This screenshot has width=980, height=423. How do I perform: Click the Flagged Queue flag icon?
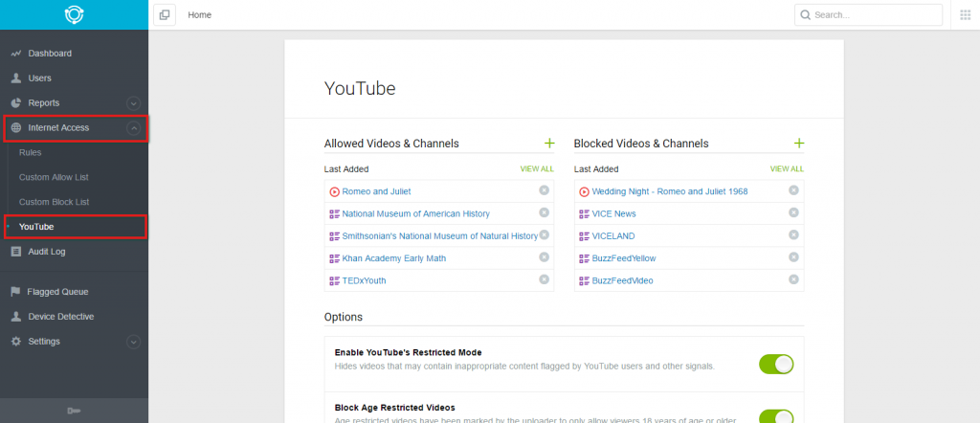(x=16, y=292)
